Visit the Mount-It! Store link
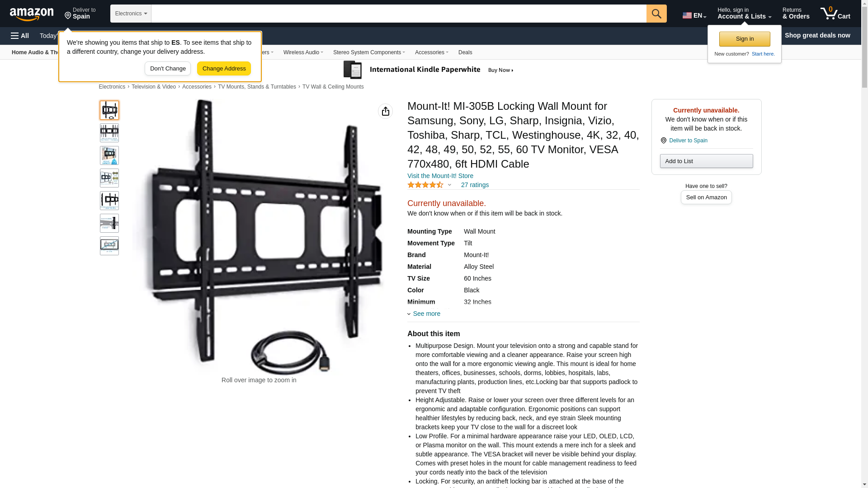 click(x=440, y=176)
